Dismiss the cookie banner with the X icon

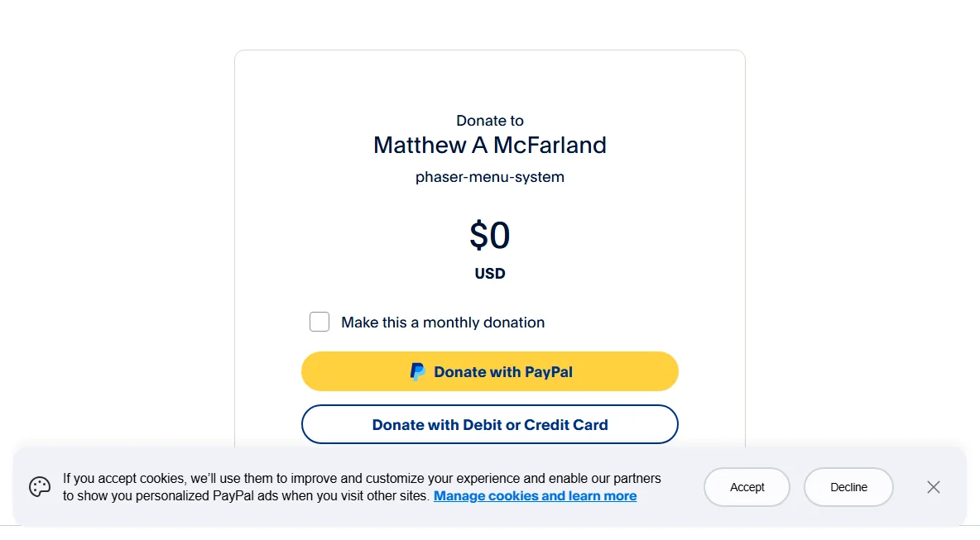933,487
